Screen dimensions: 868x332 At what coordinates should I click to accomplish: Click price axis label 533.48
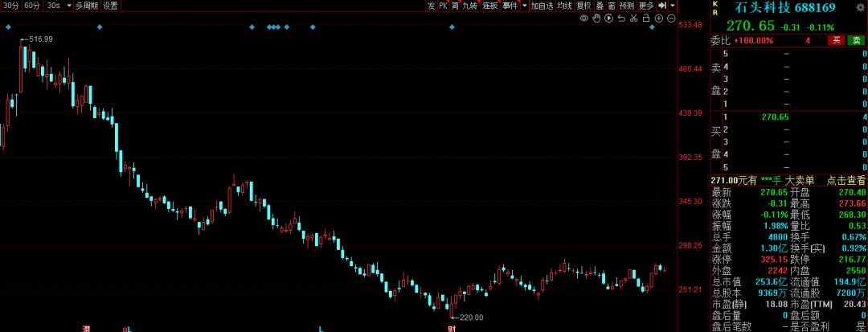point(690,25)
